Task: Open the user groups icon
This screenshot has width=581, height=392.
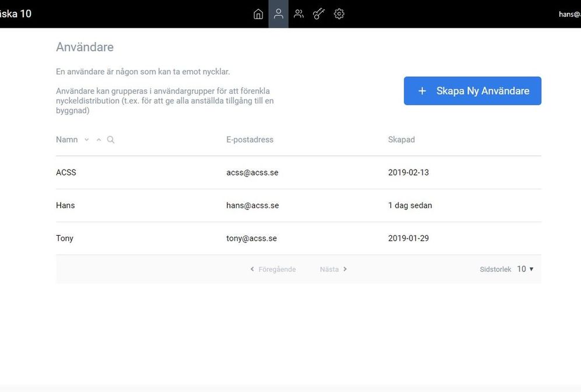Action: tap(299, 14)
